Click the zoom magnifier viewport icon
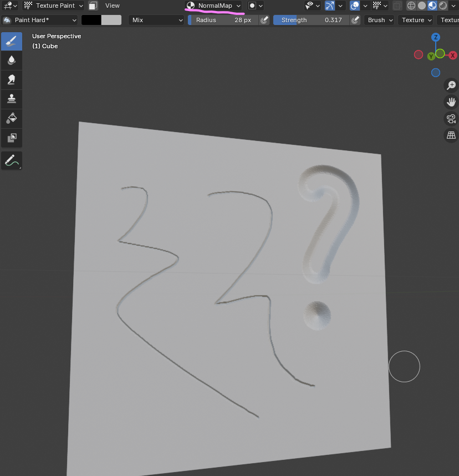This screenshot has width=459, height=476. pos(451,85)
